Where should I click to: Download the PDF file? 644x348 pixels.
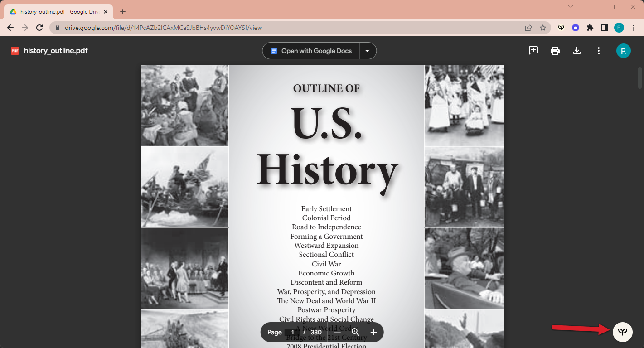[577, 51]
